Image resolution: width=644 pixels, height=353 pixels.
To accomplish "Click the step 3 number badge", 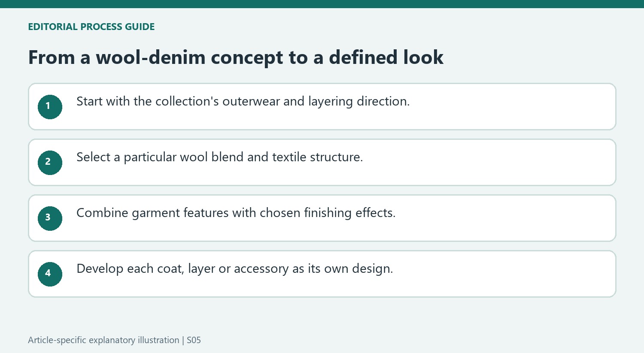I will coord(50,218).
